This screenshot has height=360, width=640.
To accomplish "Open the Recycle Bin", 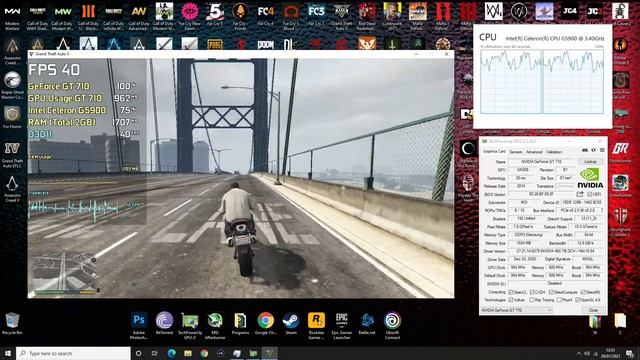I will pyautogui.click(x=12, y=324).
